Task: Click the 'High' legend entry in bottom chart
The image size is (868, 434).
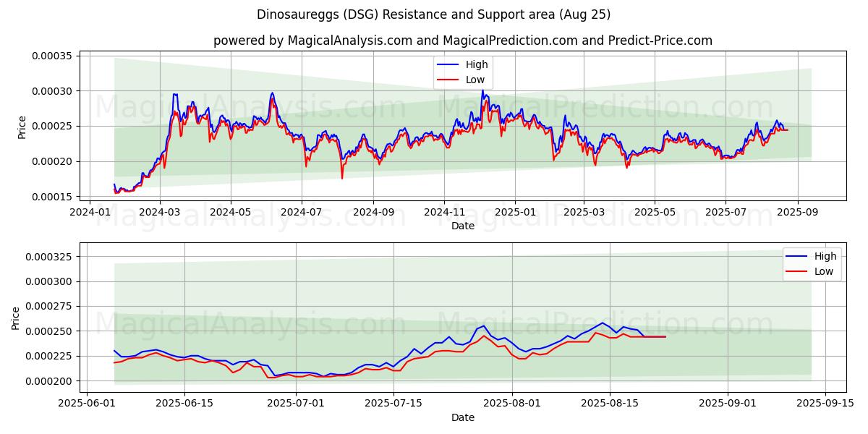Action: 811,256
